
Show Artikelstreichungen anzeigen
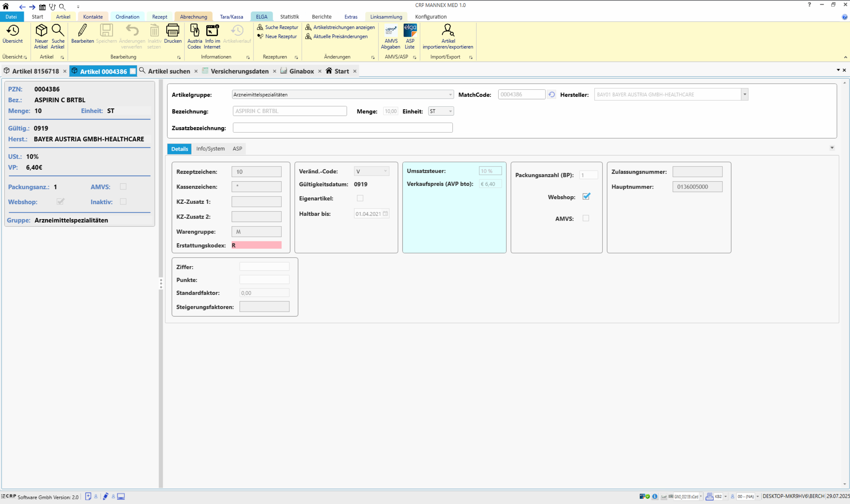(x=340, y=27)
